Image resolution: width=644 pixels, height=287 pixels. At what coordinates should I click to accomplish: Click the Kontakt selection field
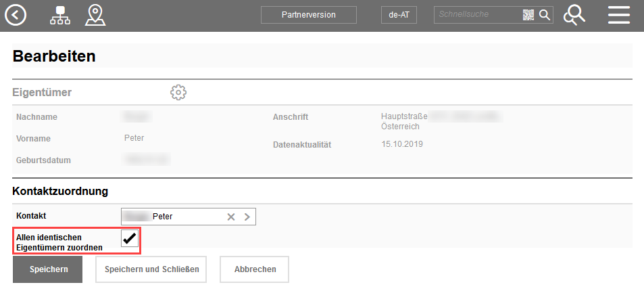pyautogui.click(x=188, y=217)
